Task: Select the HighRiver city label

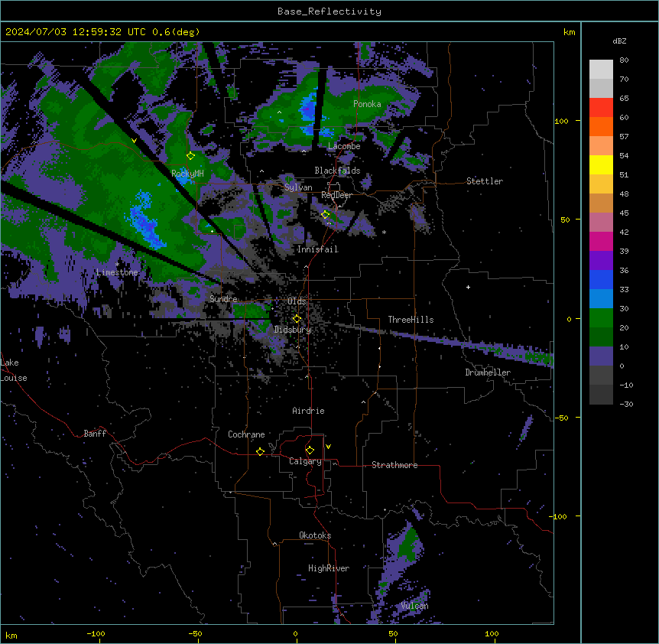Action: tap(329, 568)
